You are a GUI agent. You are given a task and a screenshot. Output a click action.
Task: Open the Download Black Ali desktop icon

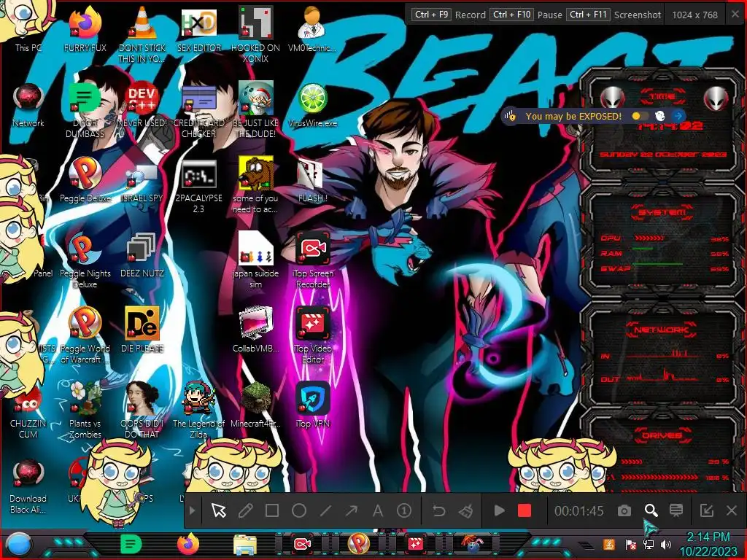28,474
